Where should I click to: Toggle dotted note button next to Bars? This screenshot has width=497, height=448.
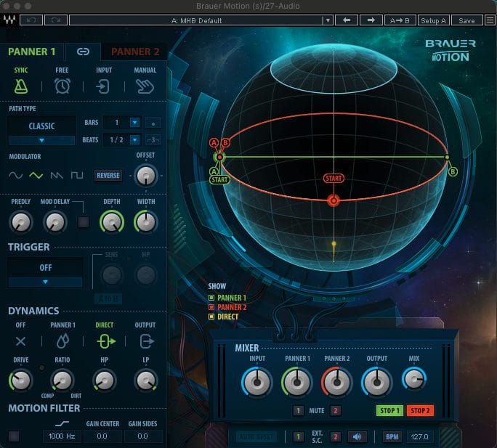pyautogui.click(x=153, y=123)
